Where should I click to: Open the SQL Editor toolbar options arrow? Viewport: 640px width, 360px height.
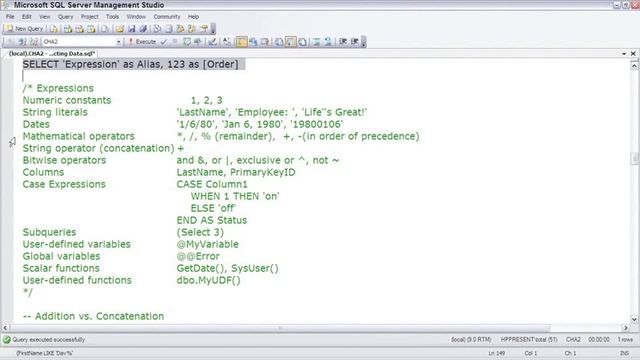point(364,42)
